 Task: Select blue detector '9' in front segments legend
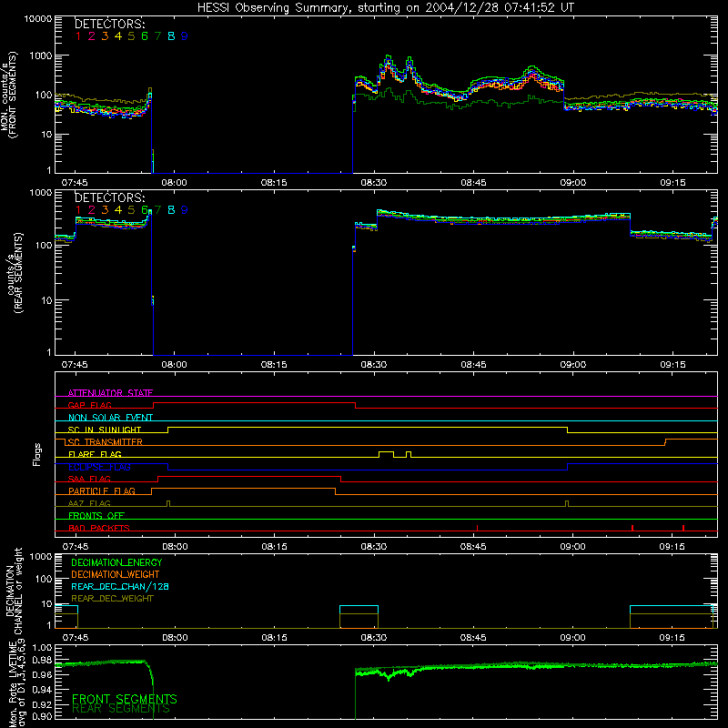185,36
